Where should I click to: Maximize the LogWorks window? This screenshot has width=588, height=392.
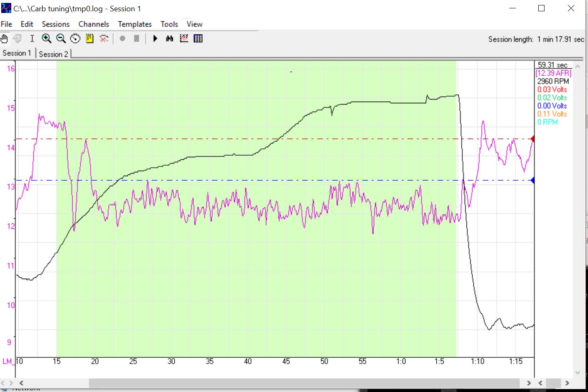pyautogui.click(x=542, y=8)
